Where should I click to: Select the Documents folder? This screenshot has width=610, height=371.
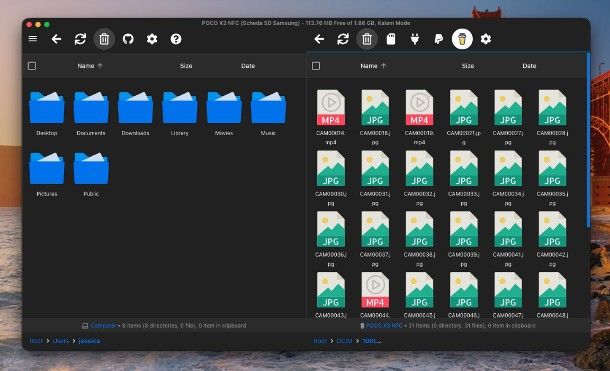click(91, 113)
